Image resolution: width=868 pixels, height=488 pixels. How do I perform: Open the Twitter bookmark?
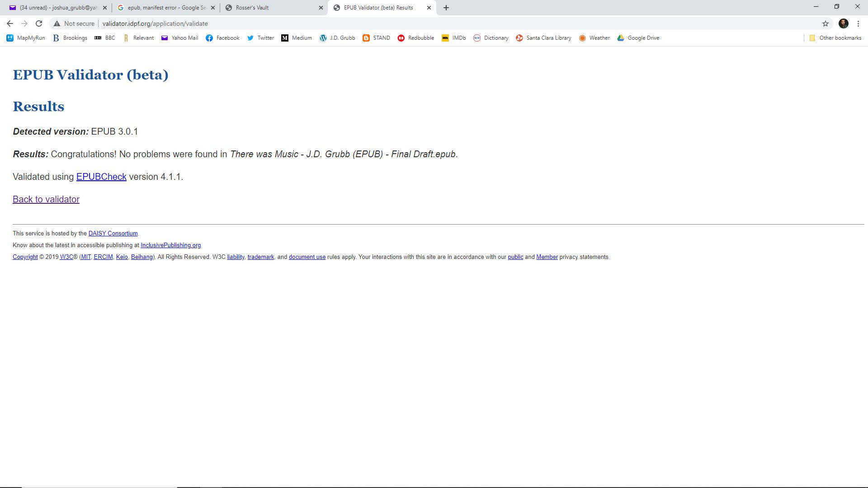point(260,38)
